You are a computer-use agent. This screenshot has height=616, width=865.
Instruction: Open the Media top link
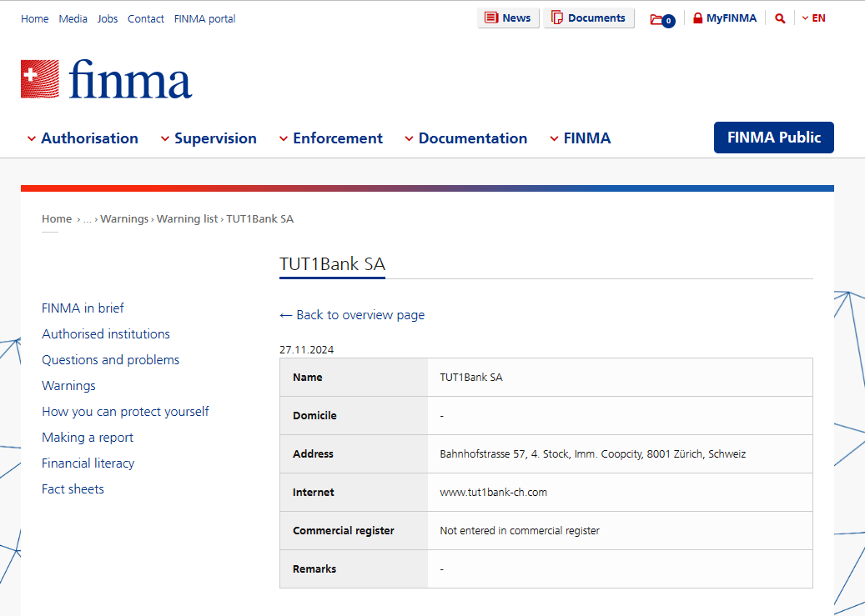point(73,18)
